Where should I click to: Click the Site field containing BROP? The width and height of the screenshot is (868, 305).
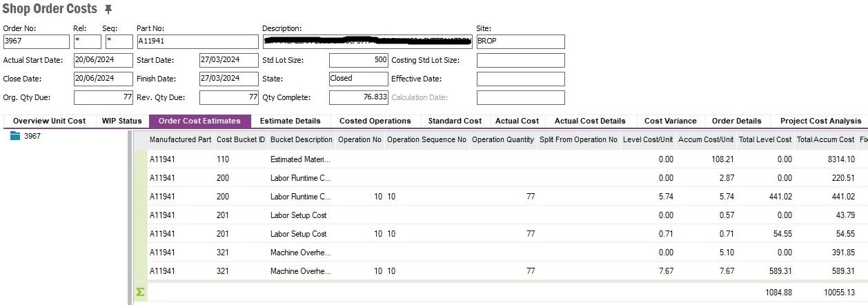(520, 41)
